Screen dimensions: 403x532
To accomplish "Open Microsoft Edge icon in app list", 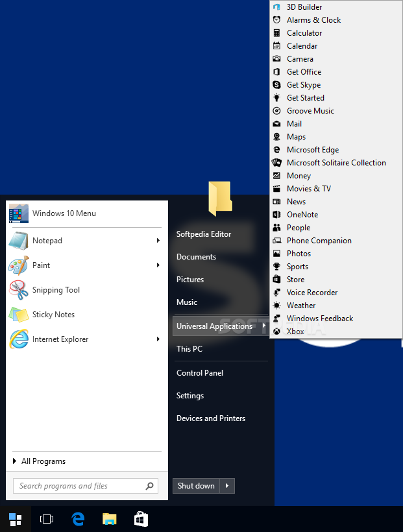I will [276, 150].
